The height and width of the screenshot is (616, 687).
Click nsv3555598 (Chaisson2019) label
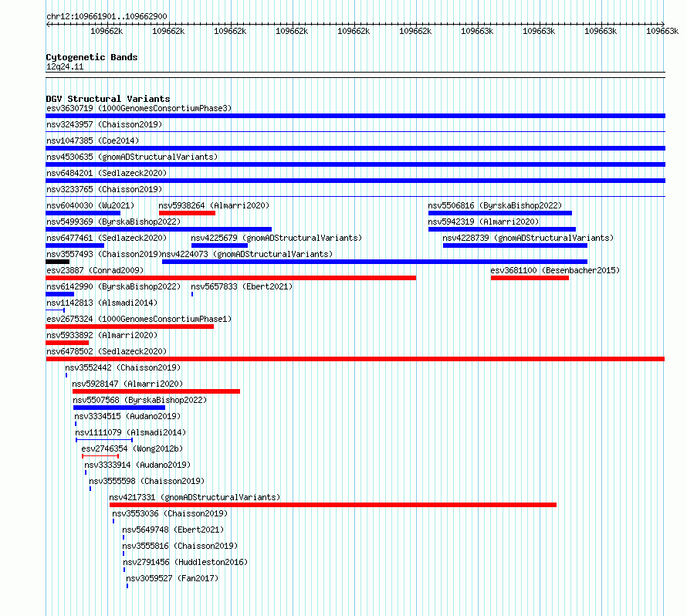click(147, 481)
